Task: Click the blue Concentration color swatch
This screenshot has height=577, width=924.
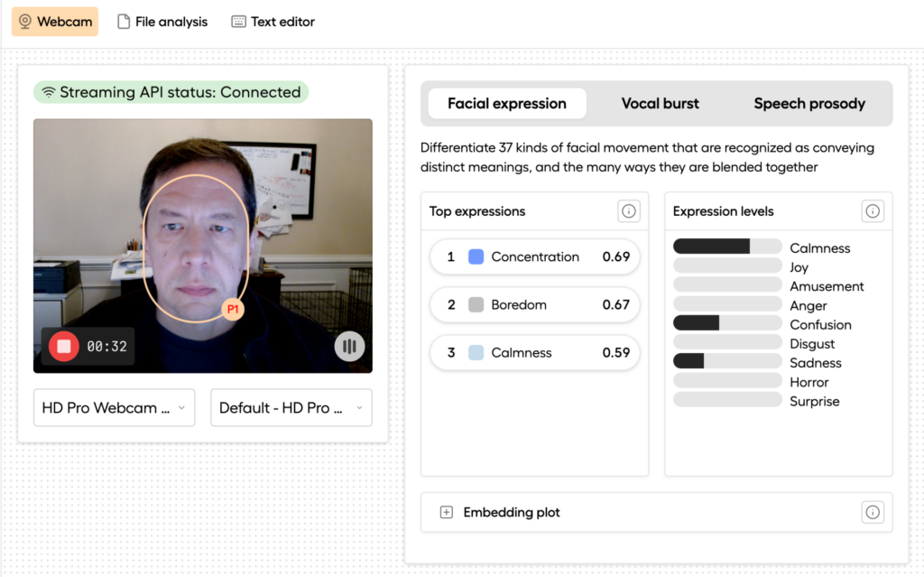Action: coord(476,256)
